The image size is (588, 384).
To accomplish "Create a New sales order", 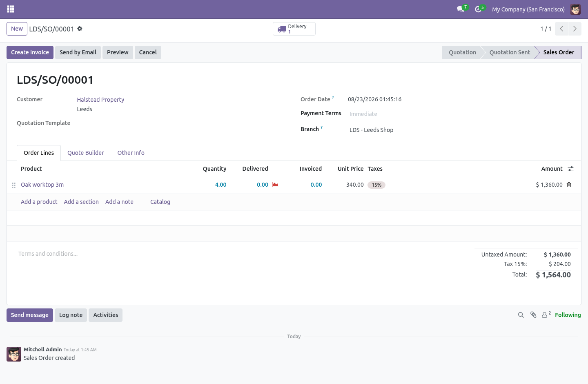I will pyautogui.click(x=17, y=29).
